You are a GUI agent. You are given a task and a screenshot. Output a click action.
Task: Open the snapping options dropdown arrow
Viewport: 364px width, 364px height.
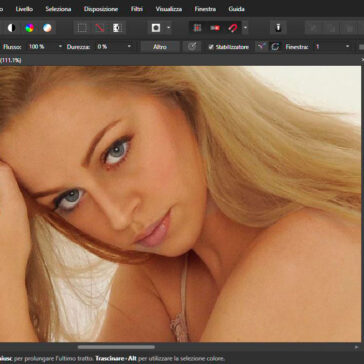coord(245,28)
